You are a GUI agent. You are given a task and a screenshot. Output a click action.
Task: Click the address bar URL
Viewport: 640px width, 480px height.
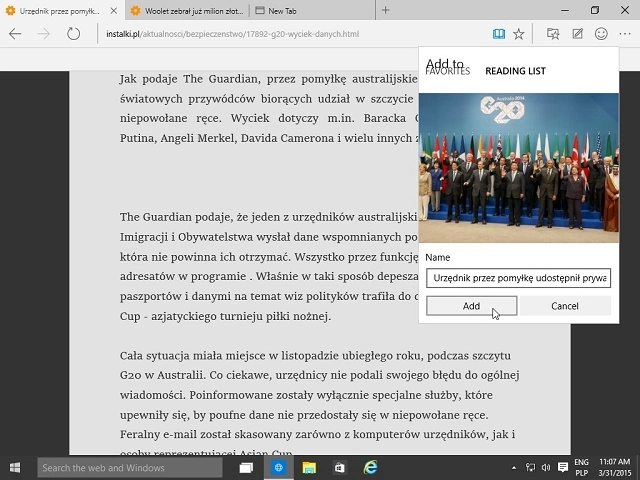(232, 34)
